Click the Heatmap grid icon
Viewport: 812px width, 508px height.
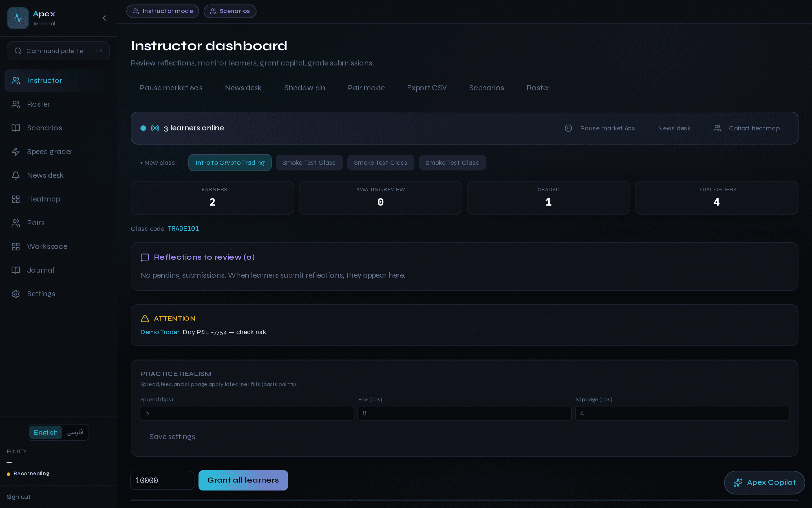[x=16, y=199]
